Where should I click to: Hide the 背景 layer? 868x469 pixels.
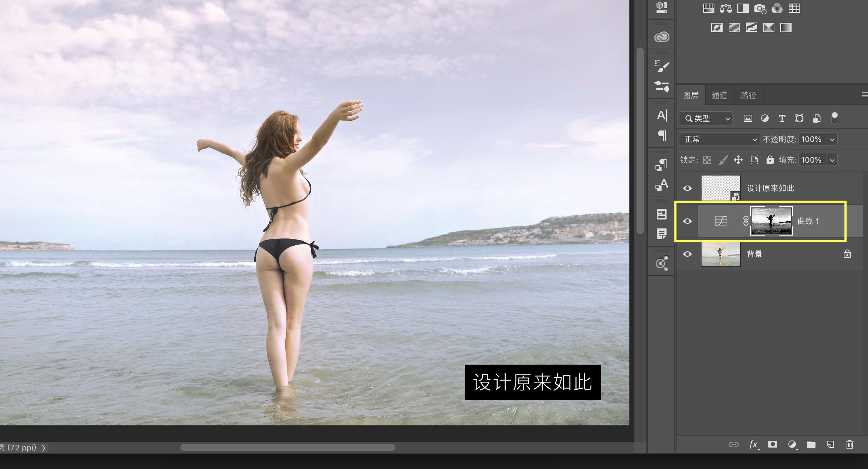pos(687,254)
